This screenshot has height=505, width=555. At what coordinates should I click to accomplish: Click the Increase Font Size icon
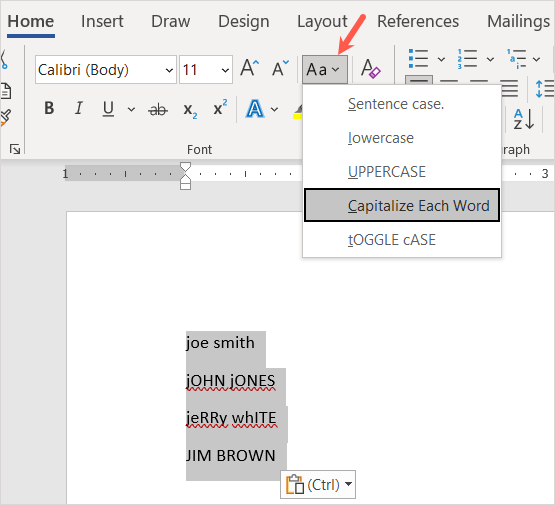[x=249, y=68]
